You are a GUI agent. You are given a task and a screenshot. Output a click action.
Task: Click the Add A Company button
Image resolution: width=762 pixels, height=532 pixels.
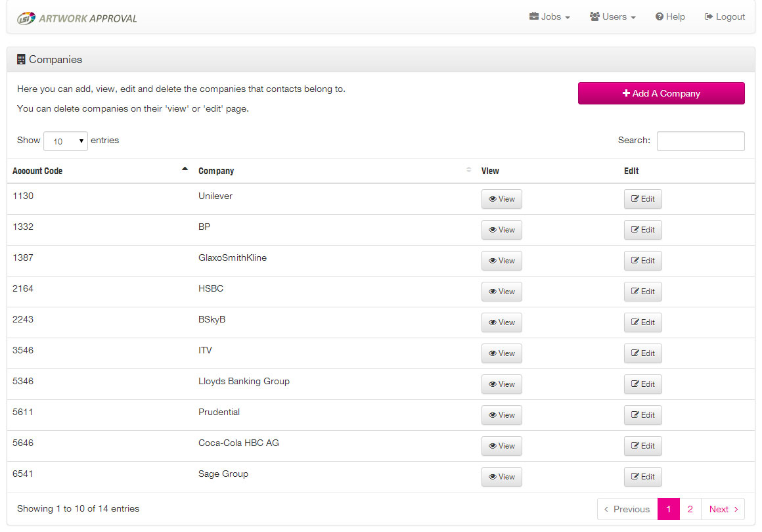661,93
